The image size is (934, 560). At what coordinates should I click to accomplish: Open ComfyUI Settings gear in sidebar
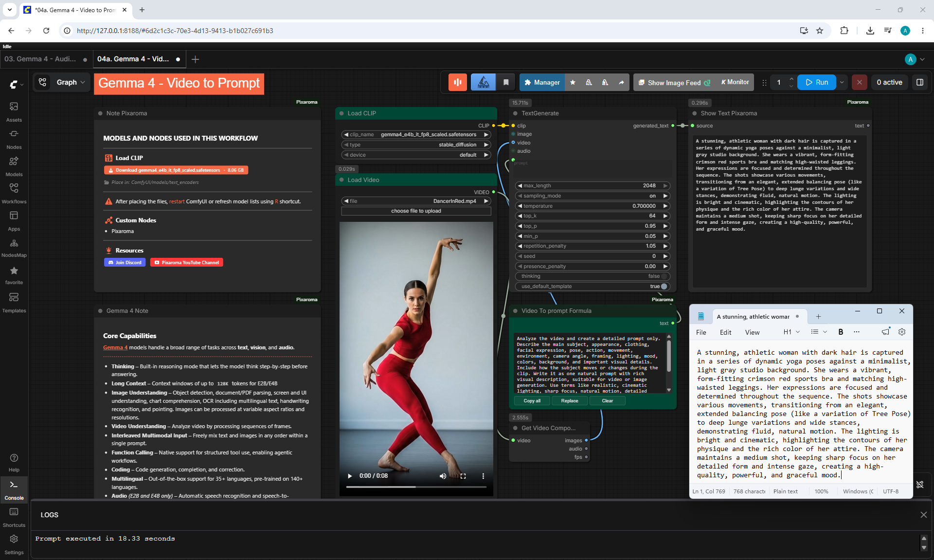click(x=14, y=544)
